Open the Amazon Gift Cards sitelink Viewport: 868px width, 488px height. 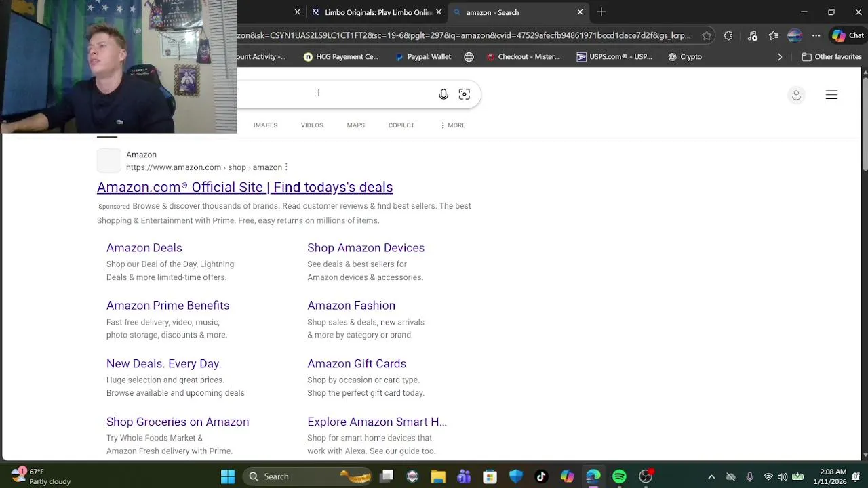[357, 364]
